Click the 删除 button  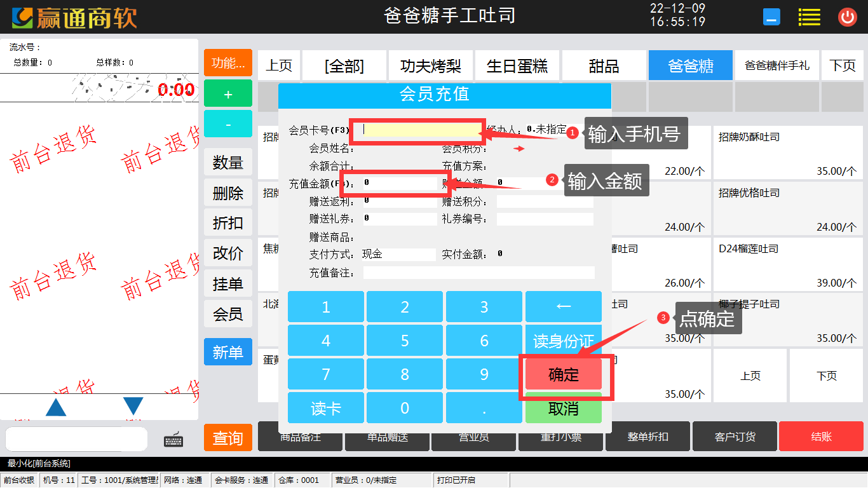228,193
